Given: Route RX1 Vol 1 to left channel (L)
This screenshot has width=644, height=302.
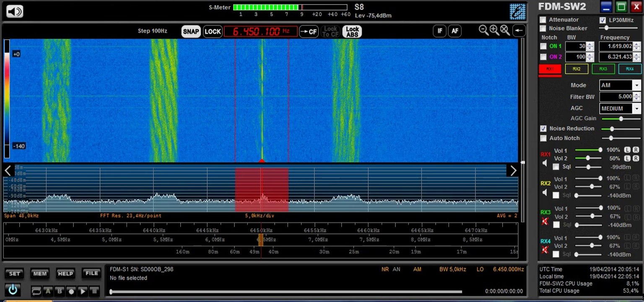Looking at the screenshot, I should (x=627, y=150).
